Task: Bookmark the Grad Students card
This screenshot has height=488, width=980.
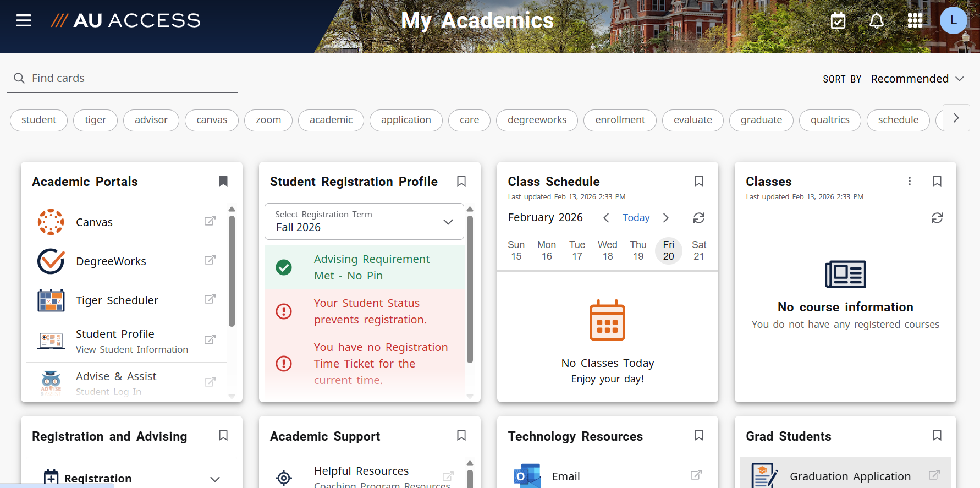Action: click(x=937, y=435)
